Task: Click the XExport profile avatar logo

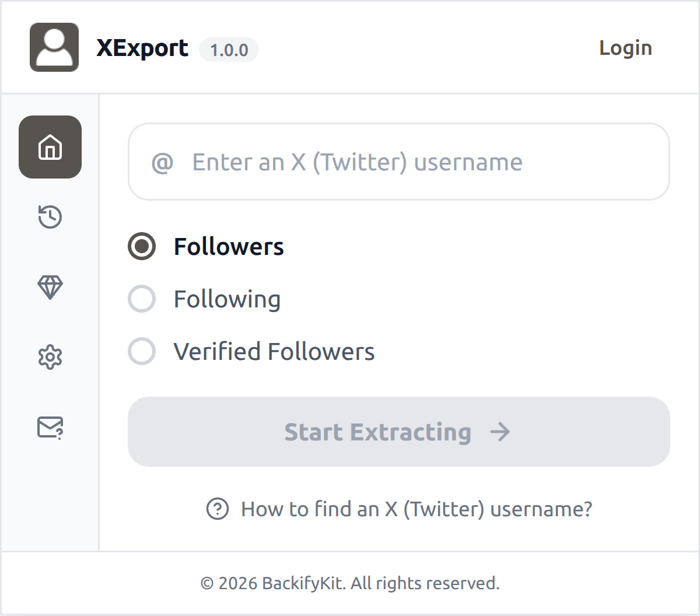Action: (x=54, y=47)
